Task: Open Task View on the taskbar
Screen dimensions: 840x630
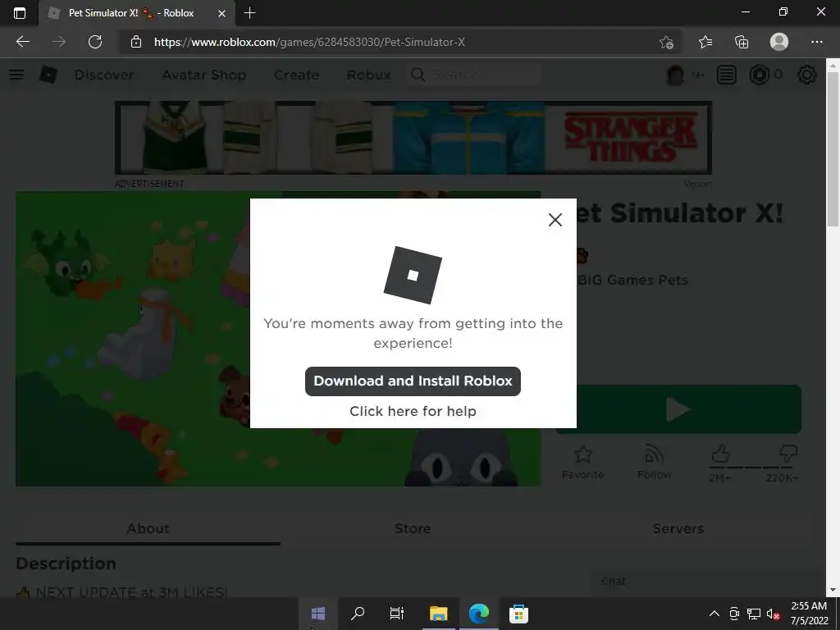Action: click(397, 614)
